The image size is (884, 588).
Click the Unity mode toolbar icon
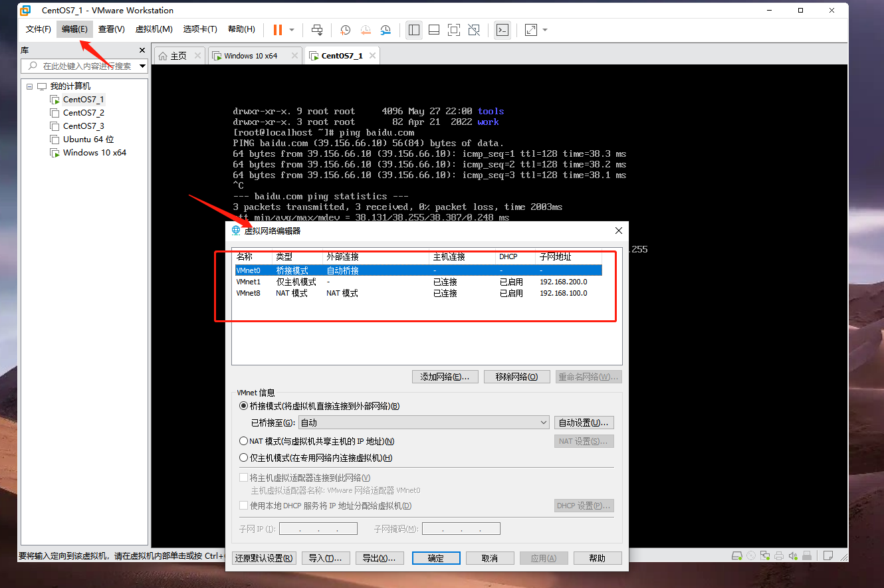tap(474, 30)
